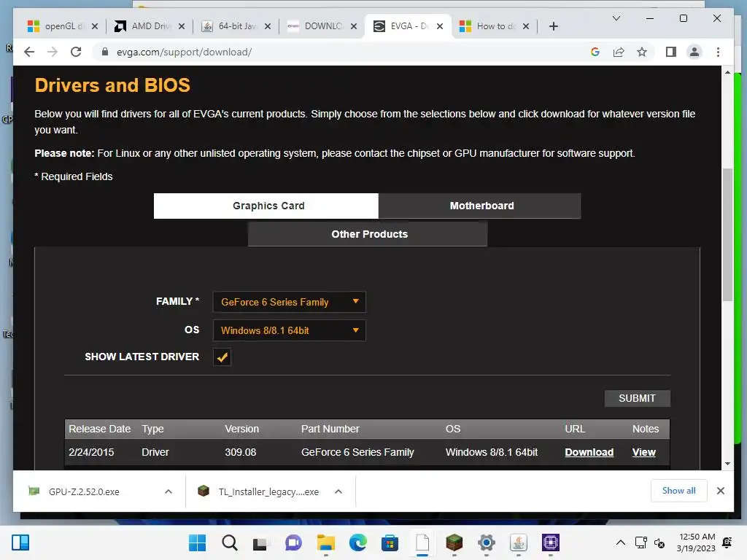Open the browser side panel
Image resolution: width=747 pixels, height=560 pixels.
pyautogui.click(x=671, y=52)
